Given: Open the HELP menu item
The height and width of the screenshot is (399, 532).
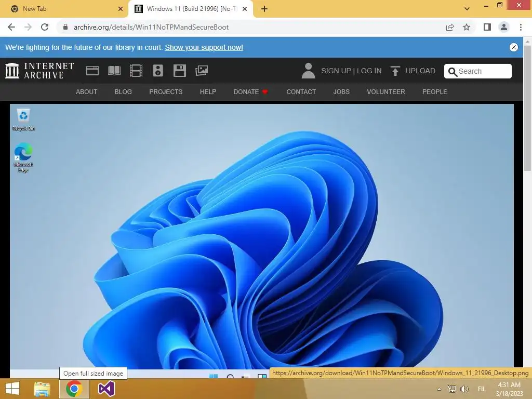Looking at the screenshot, I should pos(208,91).
